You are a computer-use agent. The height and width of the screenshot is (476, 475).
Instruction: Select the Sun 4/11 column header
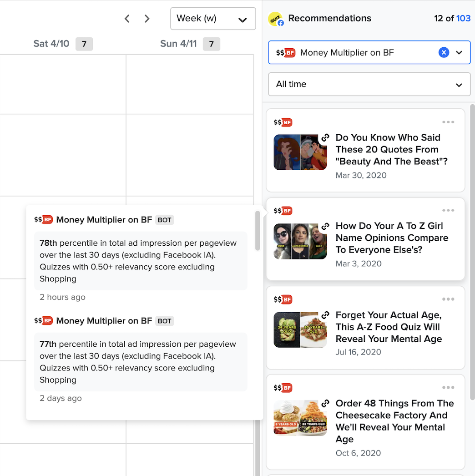(178, 44)
